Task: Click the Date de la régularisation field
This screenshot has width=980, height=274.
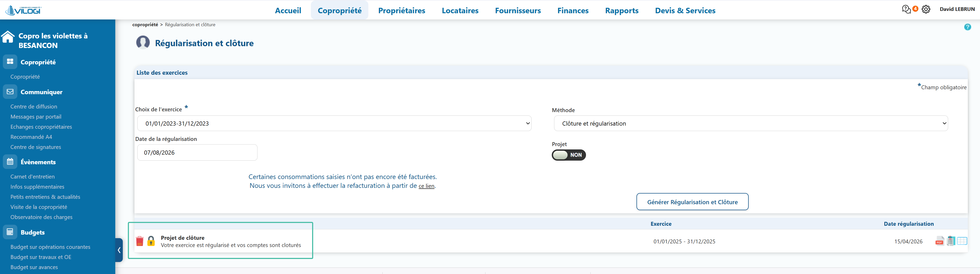Action: [197, 152]
